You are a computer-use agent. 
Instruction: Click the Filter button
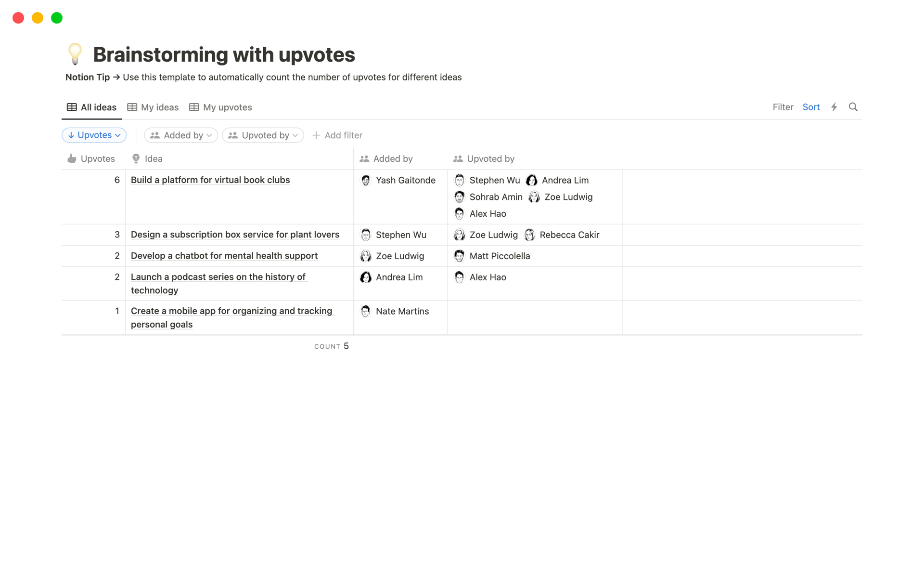[x=783, y=107]
